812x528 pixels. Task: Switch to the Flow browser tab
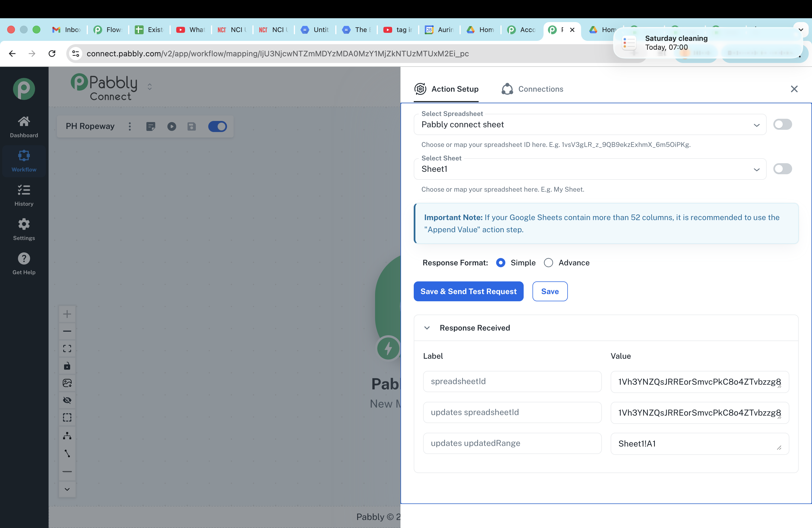pyautogui.click(x=108, y=30)
